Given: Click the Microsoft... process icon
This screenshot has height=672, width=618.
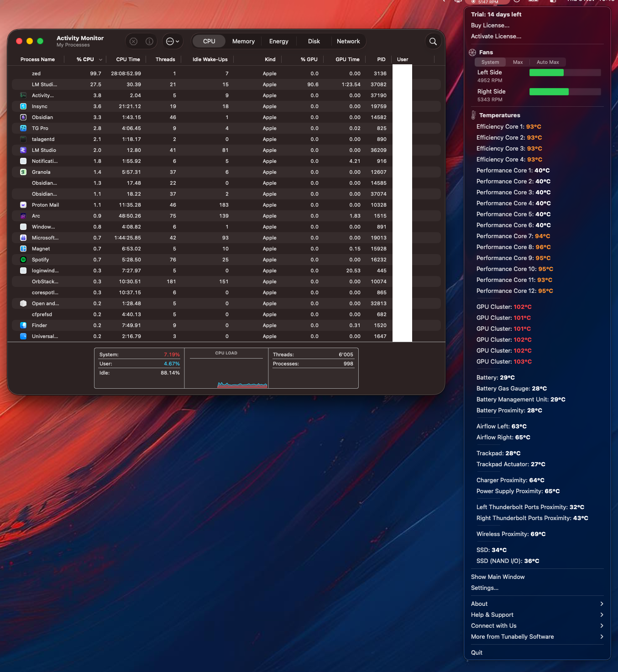Looking at the screenshot, I should (23, 238).
